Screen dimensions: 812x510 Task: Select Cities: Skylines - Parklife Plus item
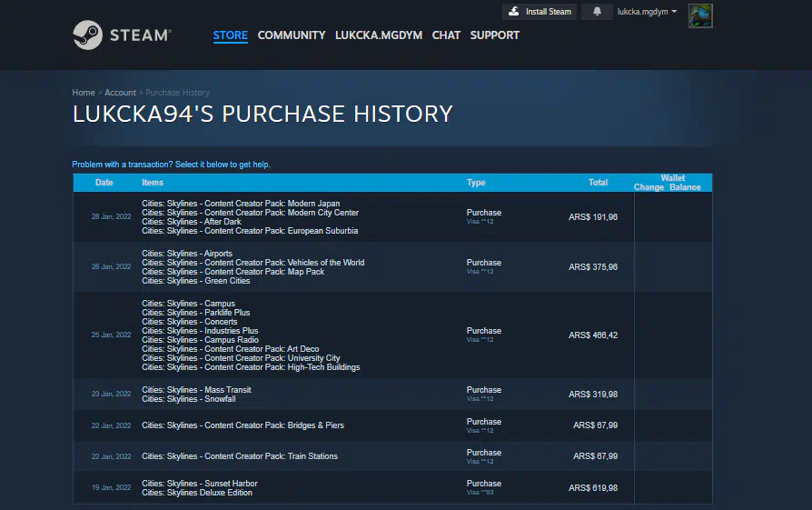tap(196, 313)
